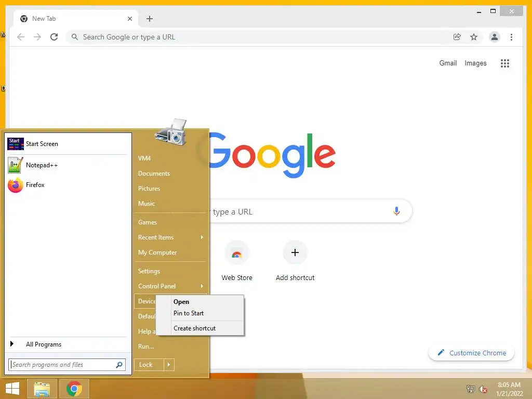Open Games from the start menu
Screen dimensions: 532x399
[x=170, y=222]
